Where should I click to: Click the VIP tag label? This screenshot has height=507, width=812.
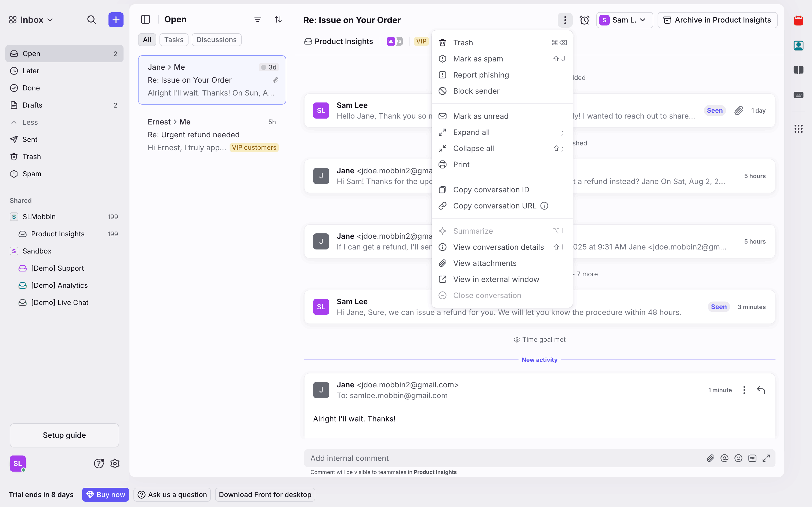[421, 41]
